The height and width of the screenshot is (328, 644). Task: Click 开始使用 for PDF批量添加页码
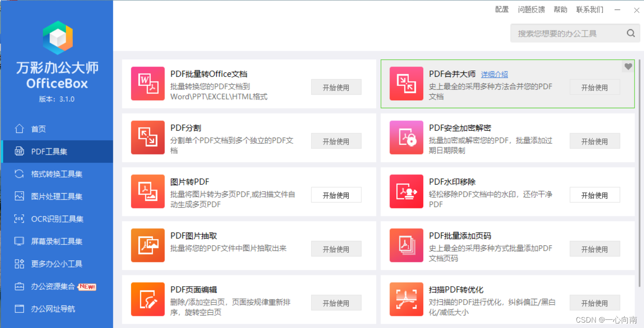(595, 249)
